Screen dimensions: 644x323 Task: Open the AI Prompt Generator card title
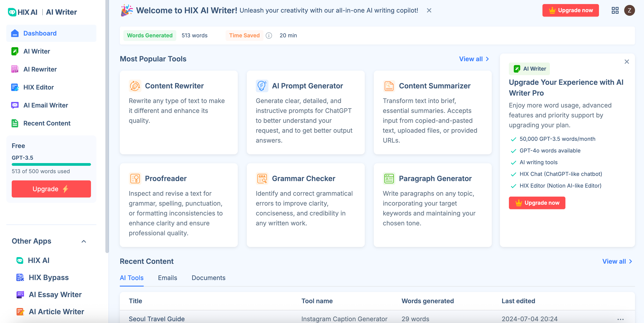pos(308,86)
